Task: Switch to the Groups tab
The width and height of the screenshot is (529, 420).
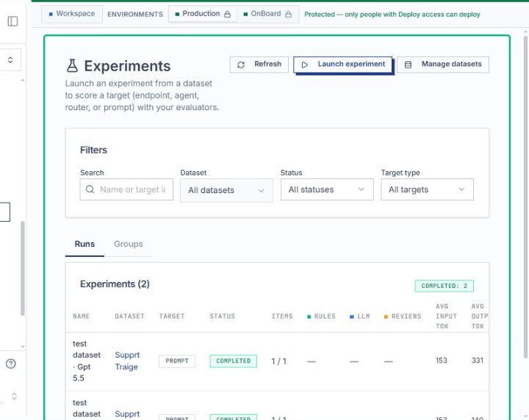Action: (x=128, y=244)
